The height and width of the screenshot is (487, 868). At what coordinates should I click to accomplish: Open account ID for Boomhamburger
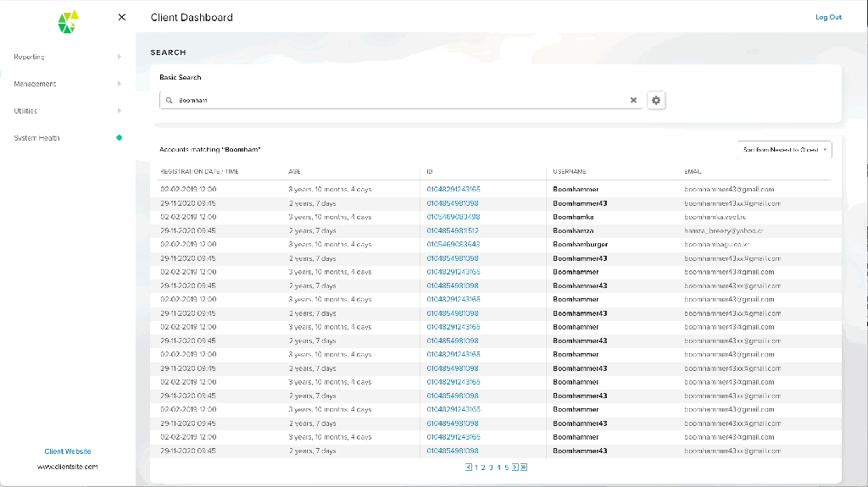click(x=453, y=245)
